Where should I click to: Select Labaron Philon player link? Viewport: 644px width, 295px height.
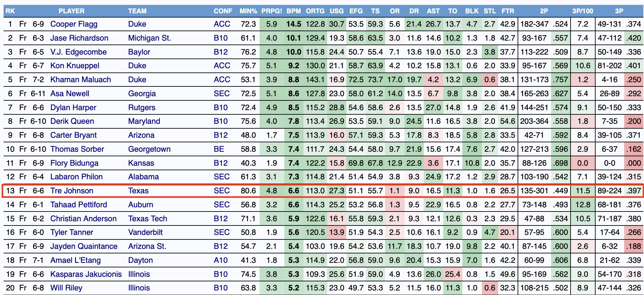76,177
